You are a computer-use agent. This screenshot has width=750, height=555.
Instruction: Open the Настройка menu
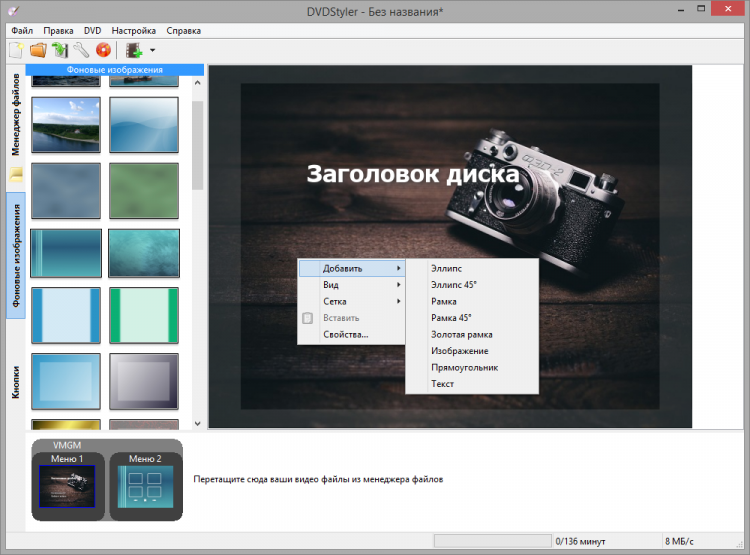(133, 31)
